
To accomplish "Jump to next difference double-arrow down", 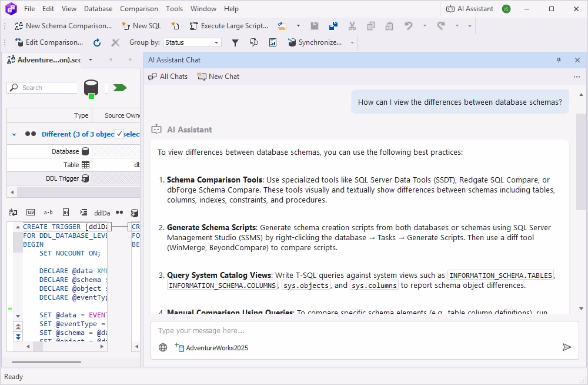I will (18, 337).
